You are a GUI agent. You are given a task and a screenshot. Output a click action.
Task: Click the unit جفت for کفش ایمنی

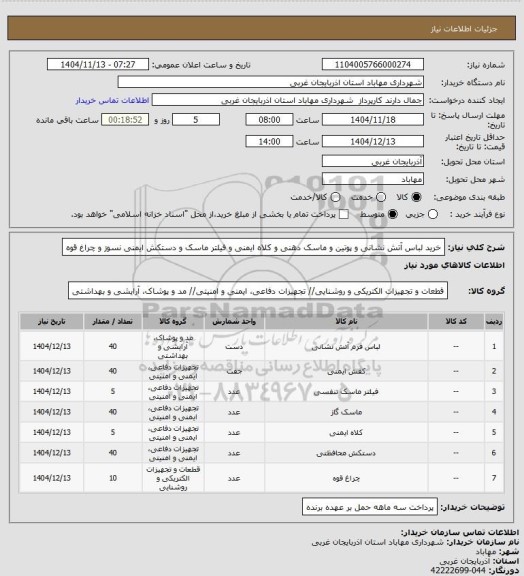234,371
